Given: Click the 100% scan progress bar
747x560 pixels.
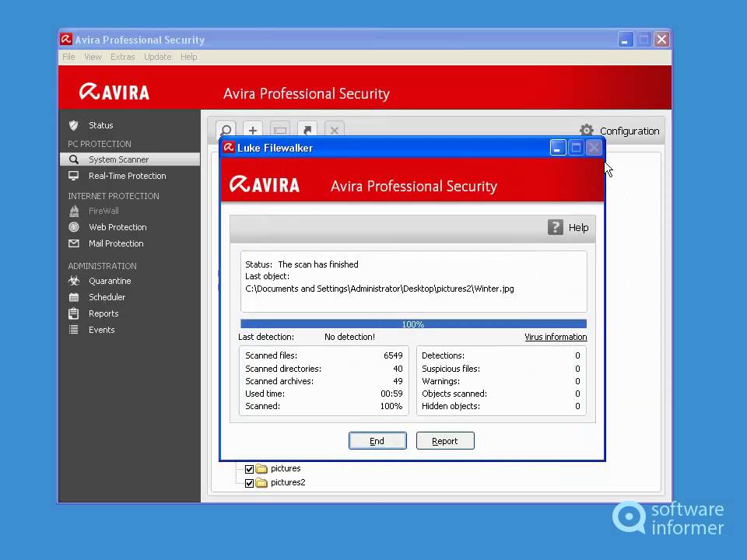Looking at the screenshot, I should pos(413,324).
